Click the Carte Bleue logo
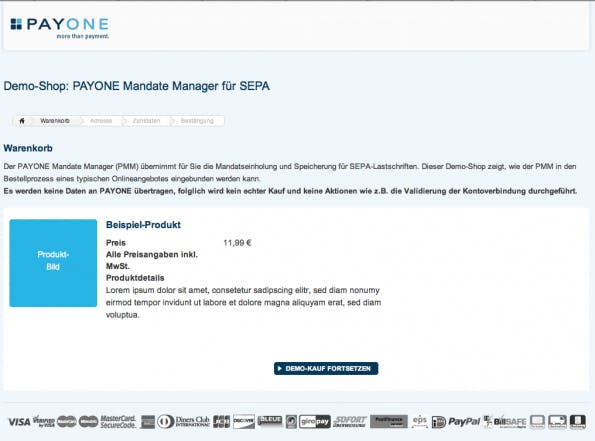 tap(270, 421)
